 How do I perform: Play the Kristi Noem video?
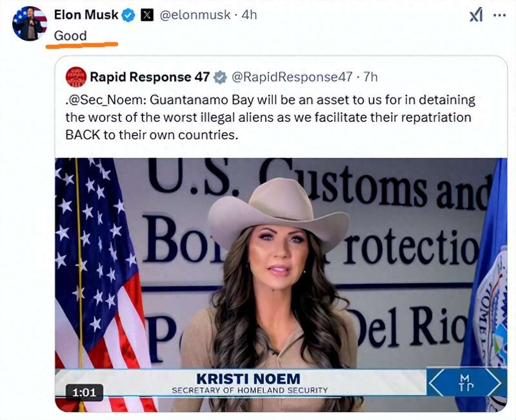click(x=281, y=285)
